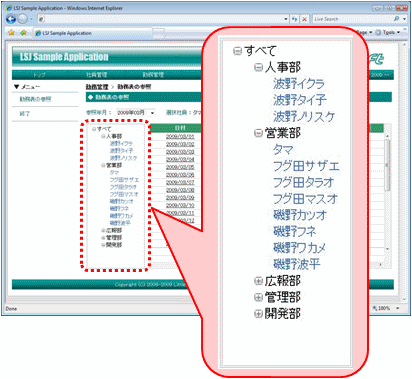Select 波野タイ子 in the small dotted-outlined tree
The height and width of the screenshot is (379, 412).
(x=121, y=151)
